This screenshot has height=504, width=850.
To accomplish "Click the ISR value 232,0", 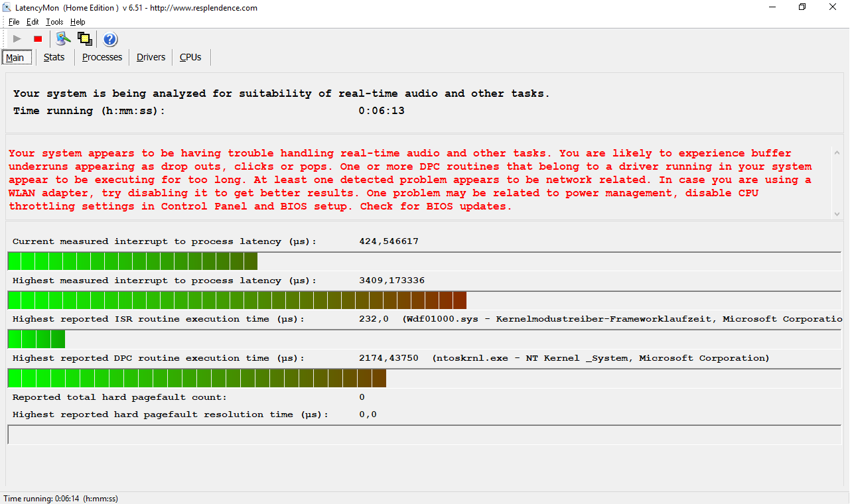I will [x=374, y=319].
